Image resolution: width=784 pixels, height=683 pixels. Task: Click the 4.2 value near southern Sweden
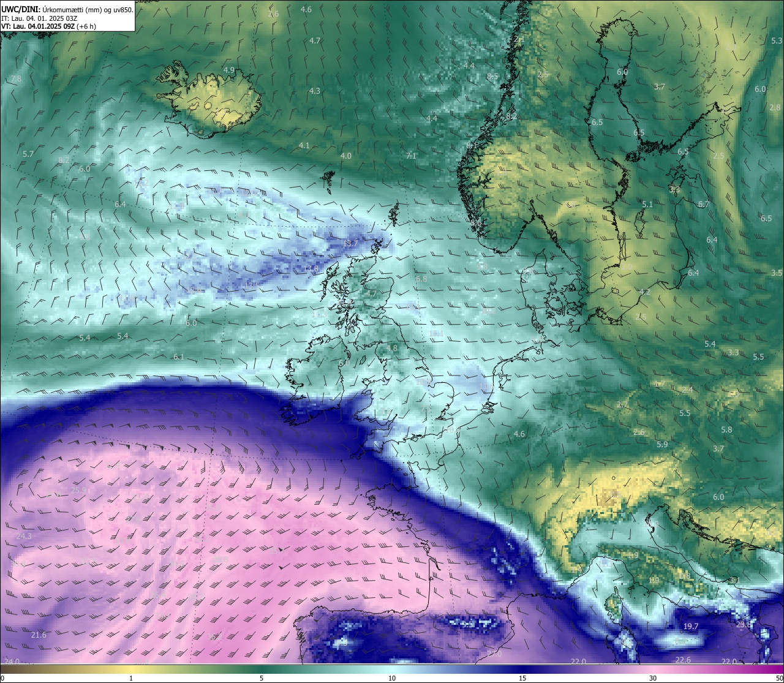(x=644, y=292)
